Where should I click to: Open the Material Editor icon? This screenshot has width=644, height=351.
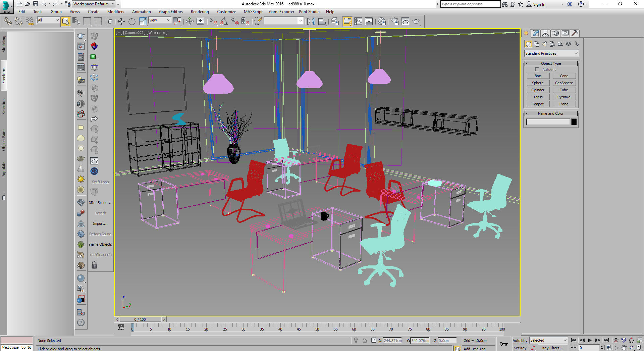381,21
